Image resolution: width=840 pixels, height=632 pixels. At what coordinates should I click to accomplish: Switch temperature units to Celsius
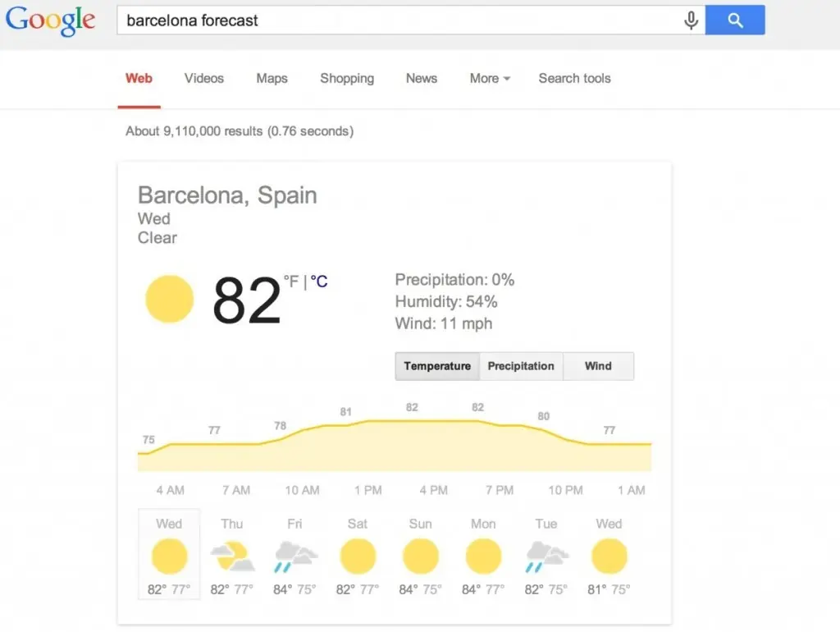[x=320, y=282]
